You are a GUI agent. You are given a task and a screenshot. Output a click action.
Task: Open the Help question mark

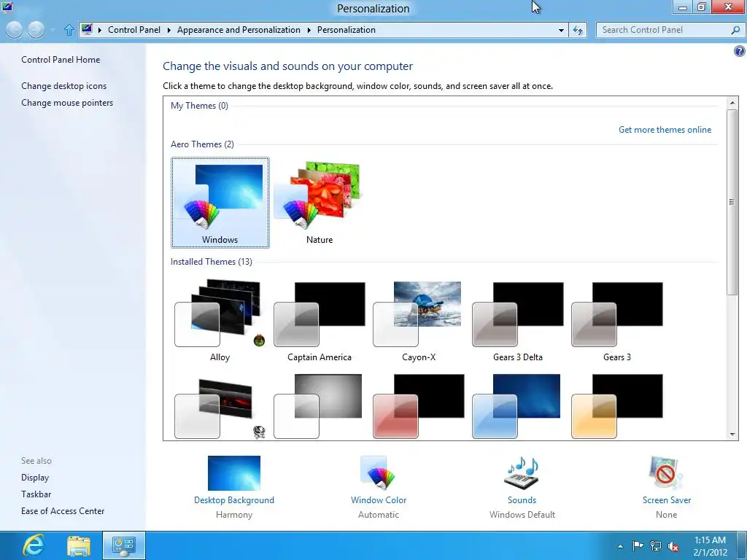point(739,51)
